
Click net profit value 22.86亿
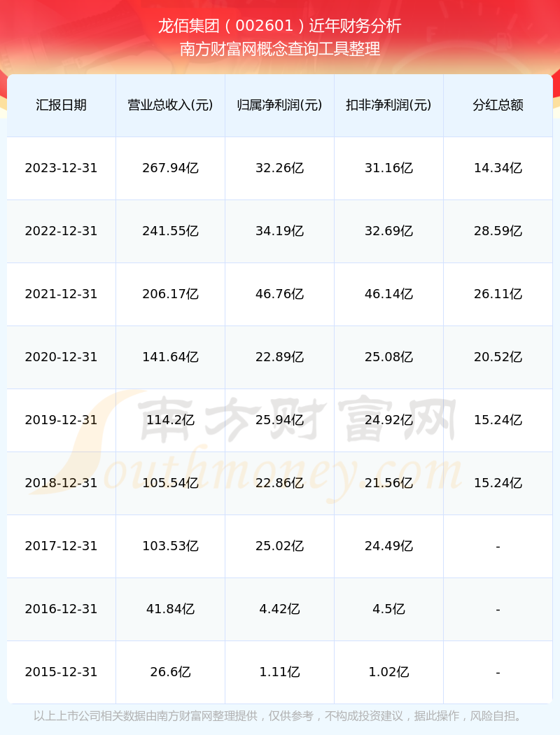280,483
